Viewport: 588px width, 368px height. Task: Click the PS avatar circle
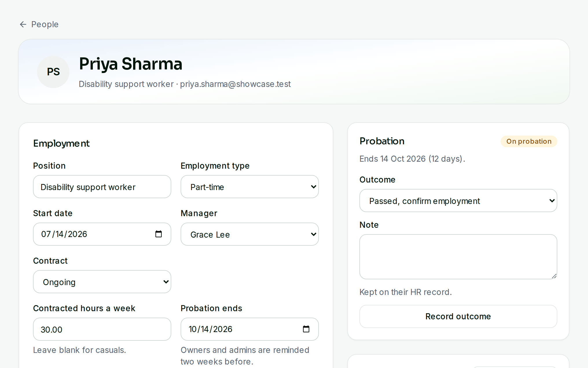coord(53,72)
